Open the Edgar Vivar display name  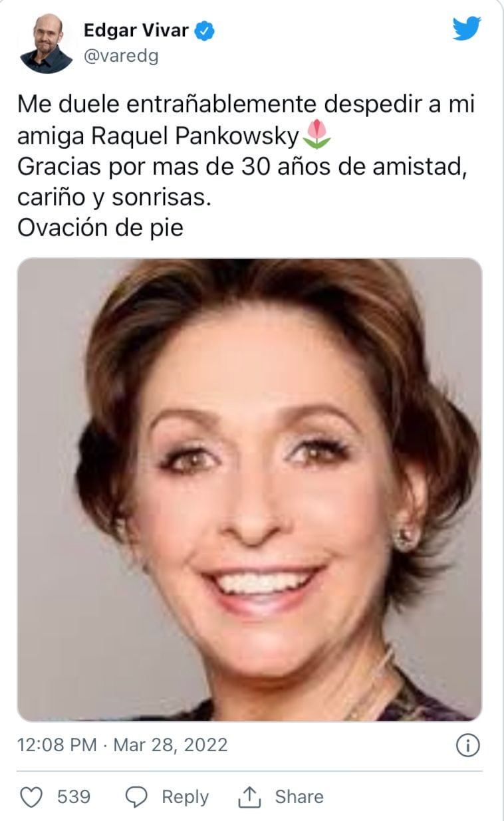[136, 31]
